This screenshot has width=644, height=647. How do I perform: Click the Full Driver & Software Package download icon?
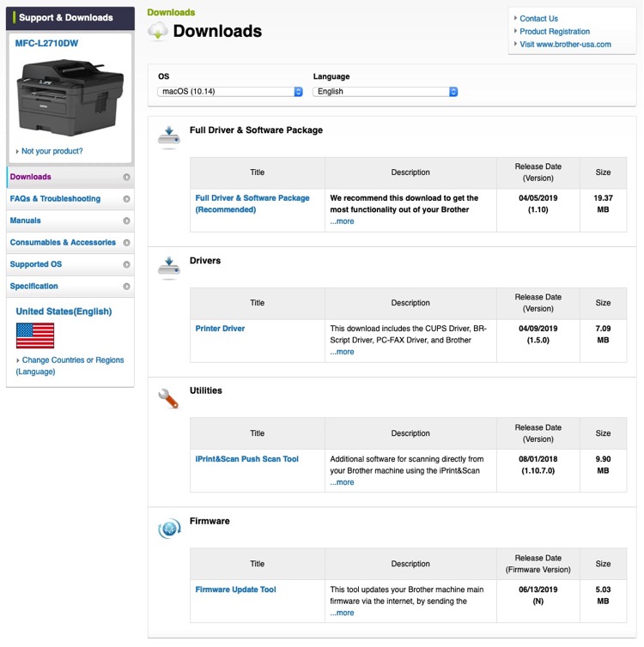(x=169, y=136)
